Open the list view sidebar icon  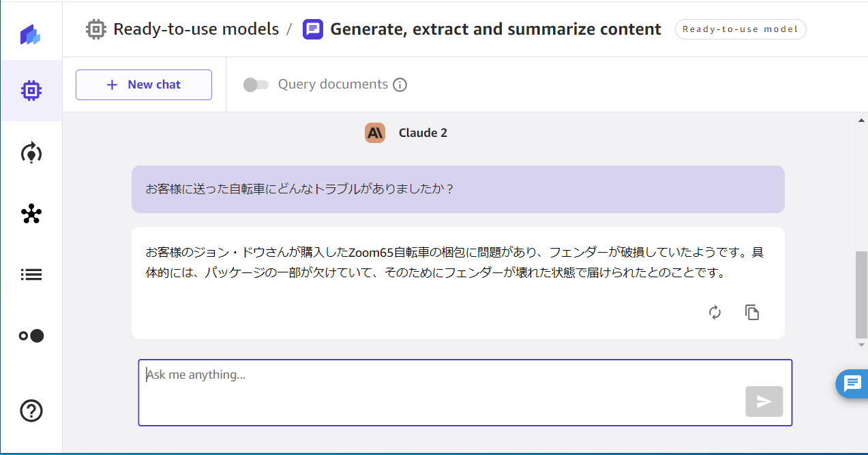click(x=31, y=274)
